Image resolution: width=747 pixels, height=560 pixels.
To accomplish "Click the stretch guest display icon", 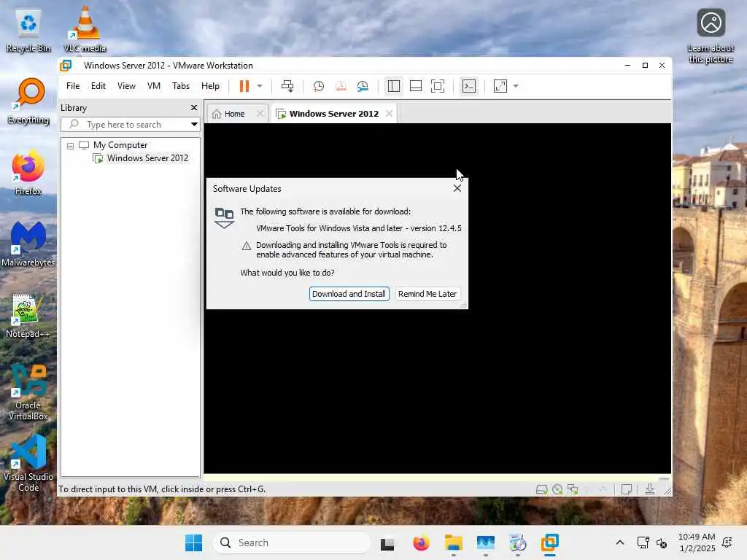I will pyautogui.click(x=500, y=86).
